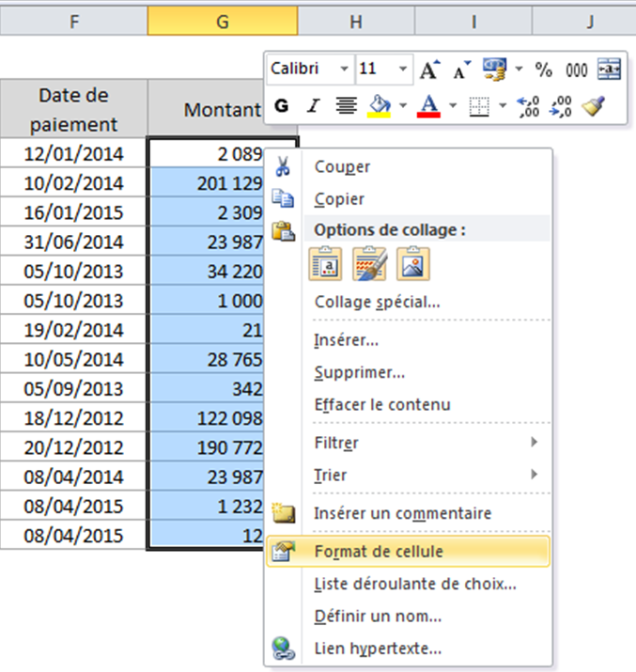Image resolution: width=636 pixels, height=672 pixels.
Task: Toggle italic I formatting
Action: [314, 105]
